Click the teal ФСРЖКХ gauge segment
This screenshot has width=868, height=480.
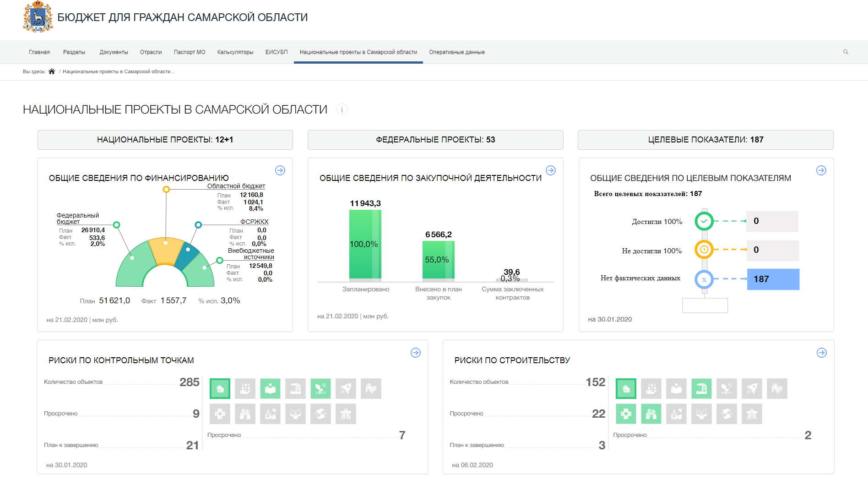coord(188,256)
